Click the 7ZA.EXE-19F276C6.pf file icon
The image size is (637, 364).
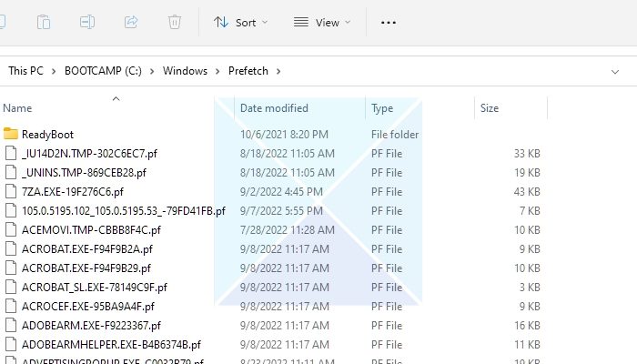pyautogui.click(x=11, y=191)
